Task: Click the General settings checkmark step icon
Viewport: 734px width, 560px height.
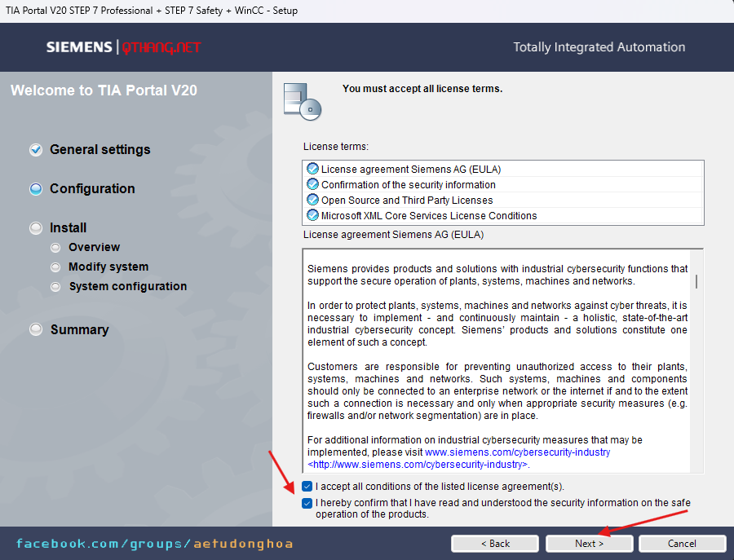Action: 36,150
